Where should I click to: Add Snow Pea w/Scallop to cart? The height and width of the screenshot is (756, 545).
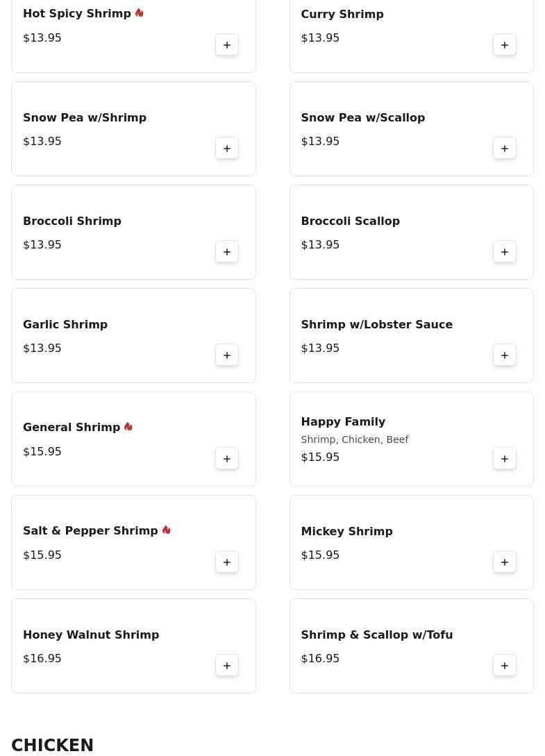point(505,149)
